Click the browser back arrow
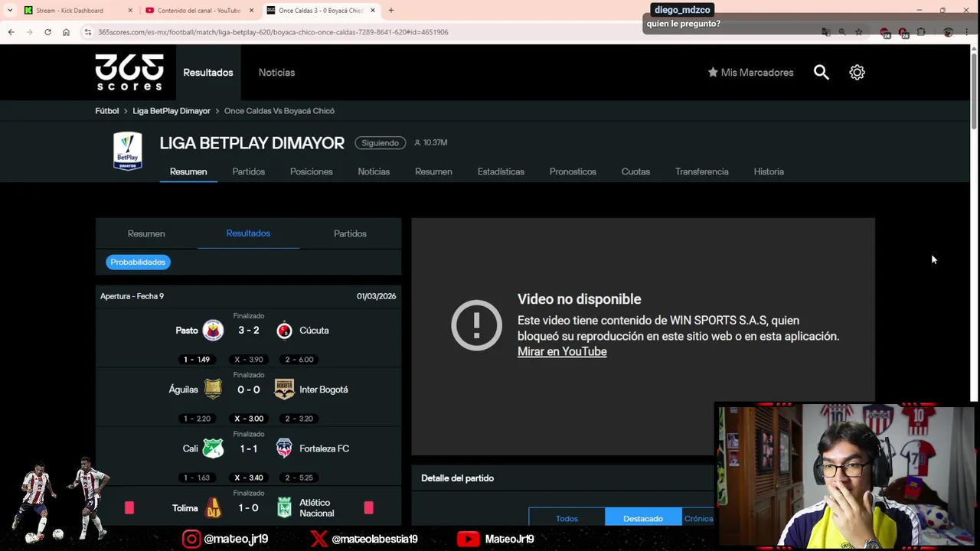Viewport: 980px width, 551px height. [x=11, y=32]
